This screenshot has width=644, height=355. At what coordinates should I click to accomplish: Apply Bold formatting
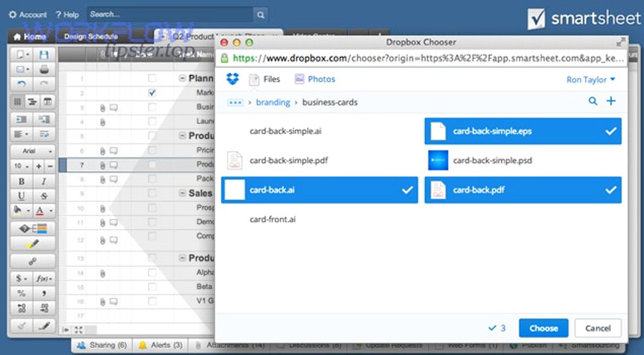click(21, 181)
